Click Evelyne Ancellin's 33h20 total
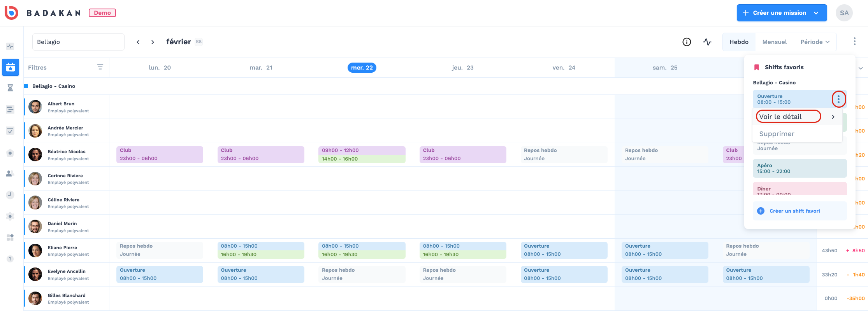 pos(829,275)
